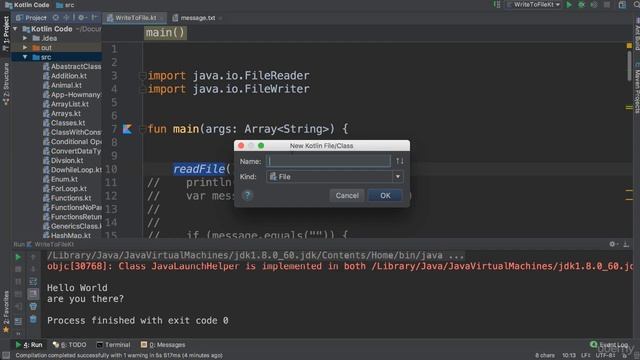Hide the Run panel with minimize icon
640x360 pixels.
pos(626,244)
